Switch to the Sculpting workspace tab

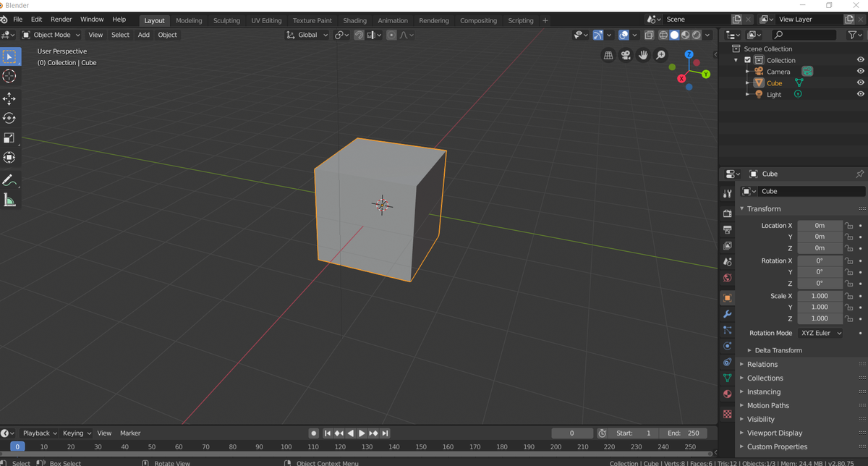[226, 20]
